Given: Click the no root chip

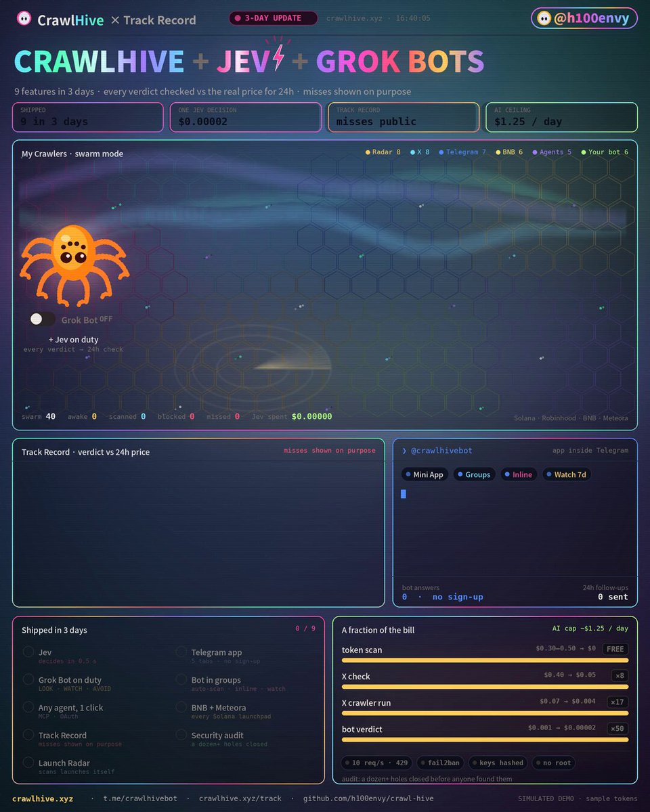Looking at the screenshot, I should [555, 763].
